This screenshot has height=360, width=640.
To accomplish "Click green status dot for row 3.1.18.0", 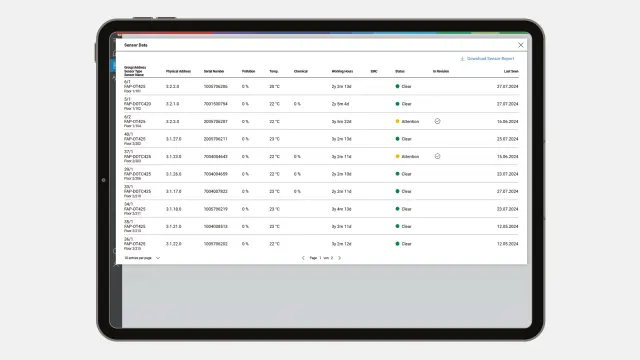I will click(x=397, y=209).
